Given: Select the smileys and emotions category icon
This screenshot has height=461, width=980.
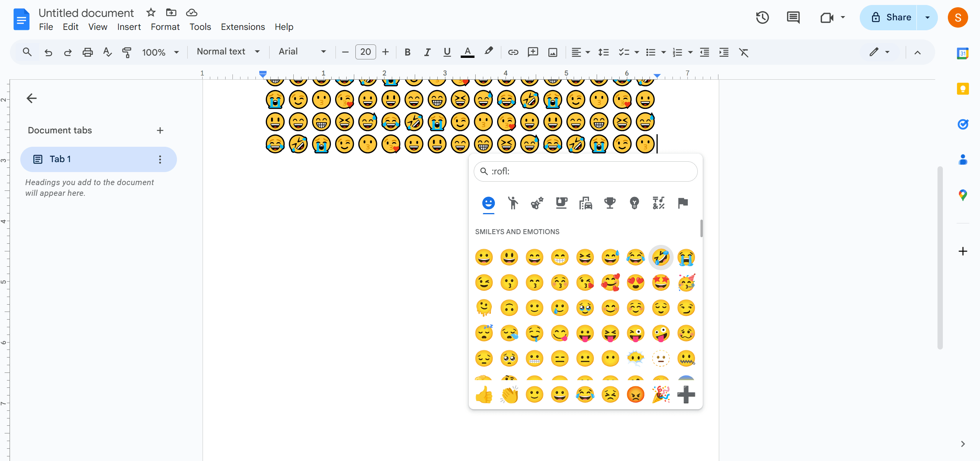Looking at the screenshot, I should (488, 203).
